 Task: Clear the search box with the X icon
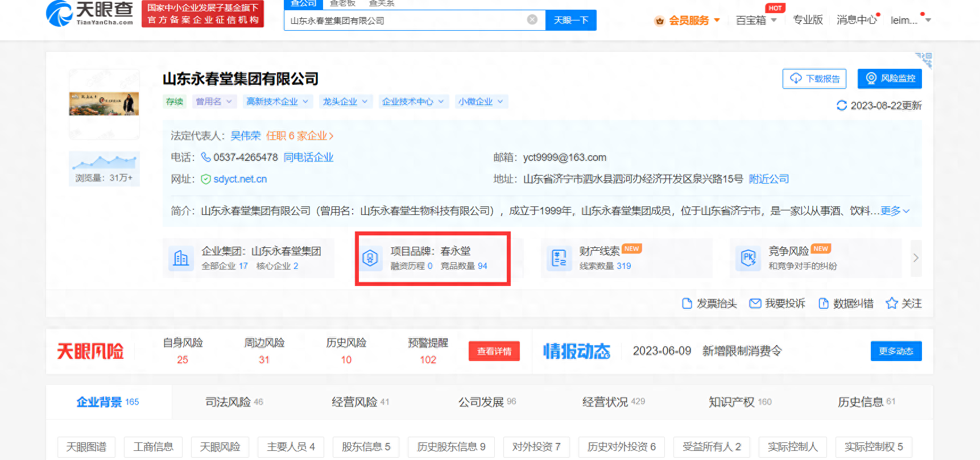tap(532, 20)
